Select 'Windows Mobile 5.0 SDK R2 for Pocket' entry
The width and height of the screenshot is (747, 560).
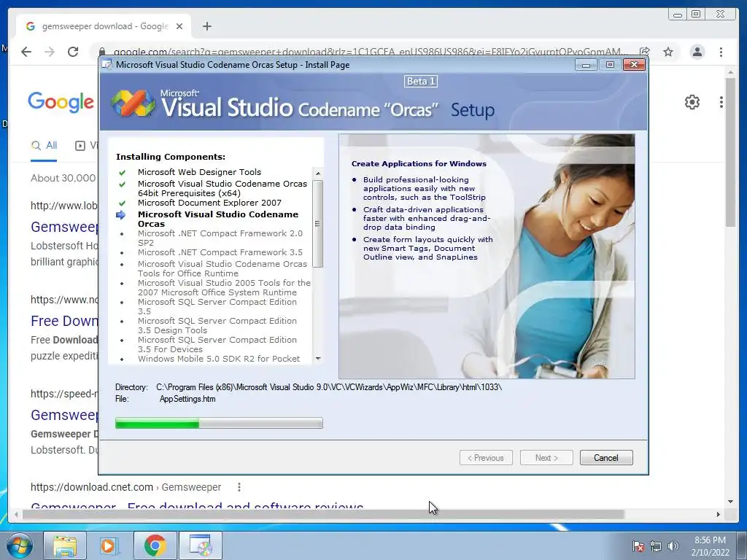pos(219,359)
